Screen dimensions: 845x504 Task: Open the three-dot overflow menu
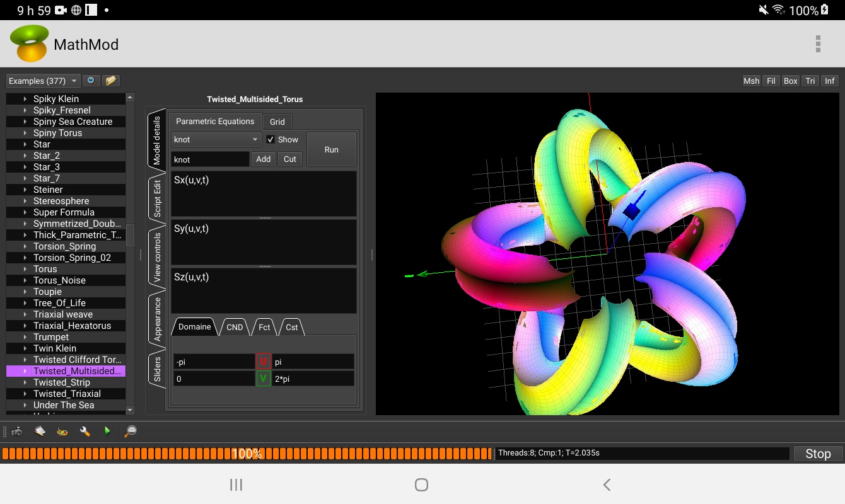(x=818, y=44)
